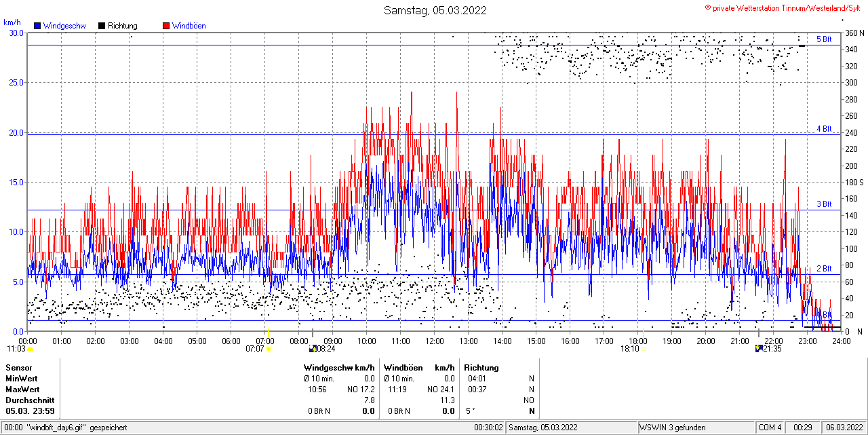Viewport: 868px width, 435px height.
Task: Click the COM 4 status bar entry
Action: [x=770, y=428]
